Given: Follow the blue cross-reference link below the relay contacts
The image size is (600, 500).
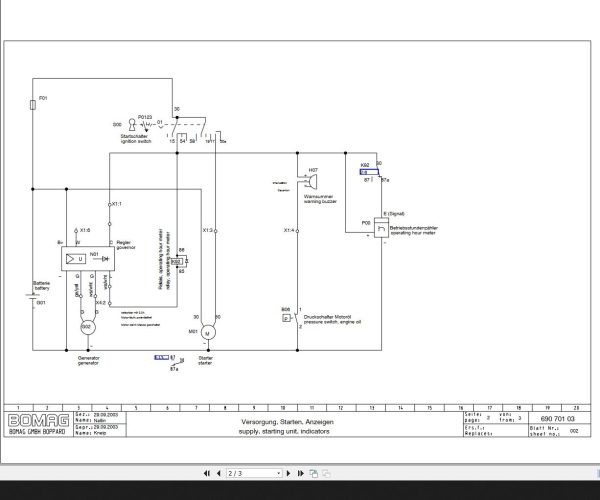Looking at the screenshot, I should tap(161, 357).
